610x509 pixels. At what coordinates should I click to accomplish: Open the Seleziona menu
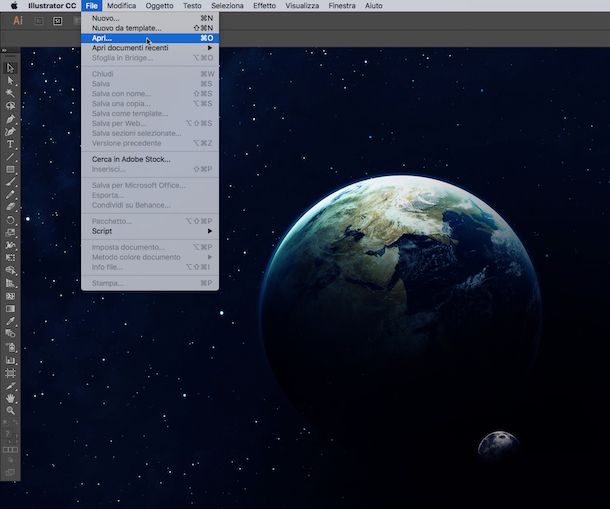coord(227,5)
